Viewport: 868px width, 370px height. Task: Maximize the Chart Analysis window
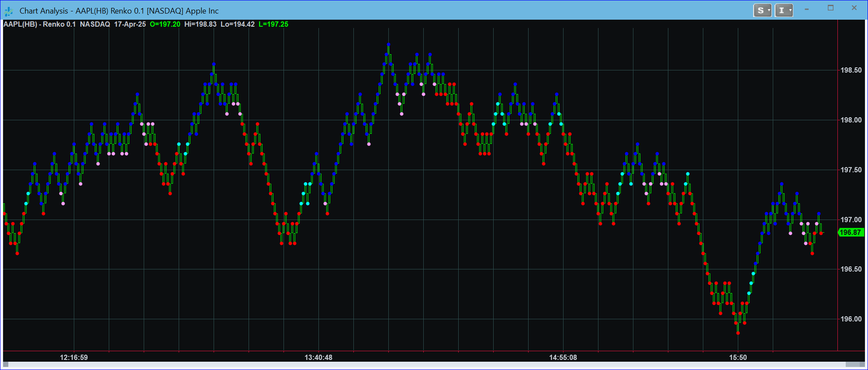(830, 8)
